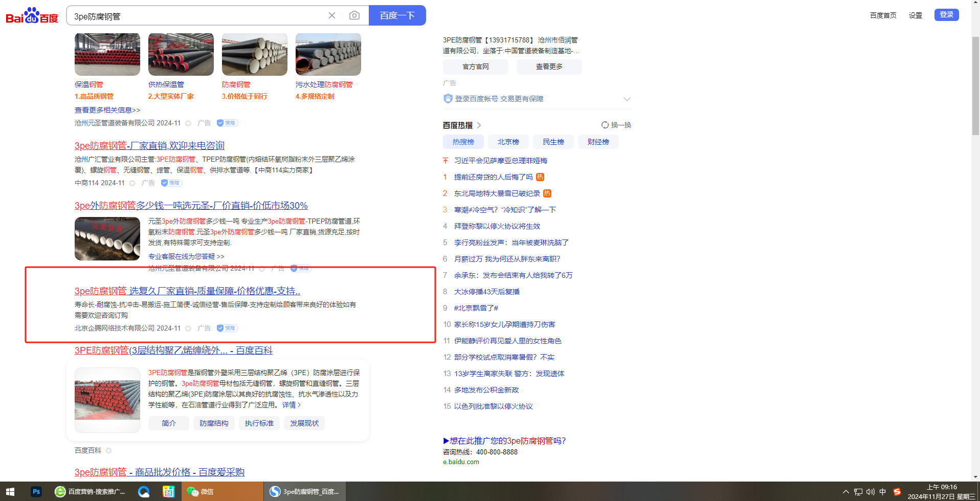The height and width of the screenshot is (501, 980).
Task: Open the network icon in the system tray
Action: click(858, 492)
